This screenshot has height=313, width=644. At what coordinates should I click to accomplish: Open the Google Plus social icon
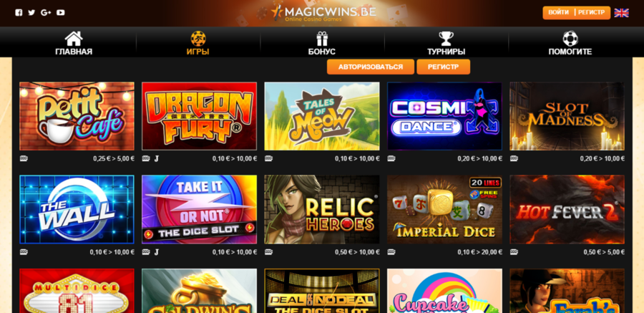tap(46, 13)
